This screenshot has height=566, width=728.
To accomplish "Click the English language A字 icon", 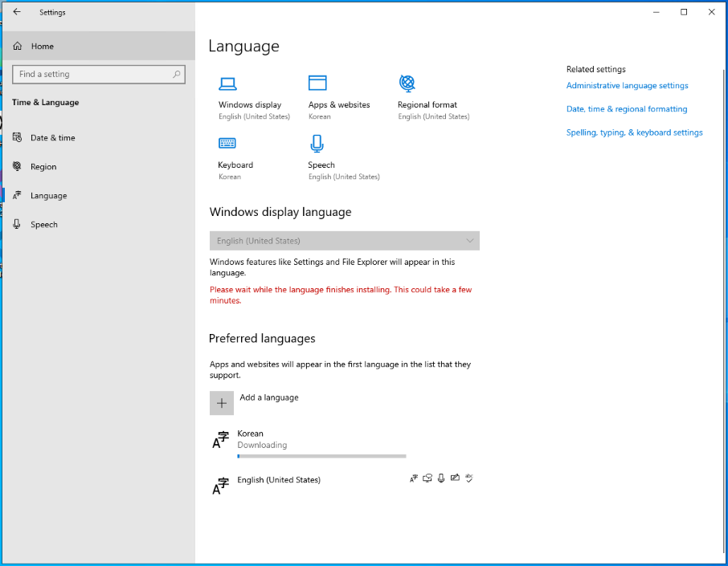I will [x=220, y=486].
